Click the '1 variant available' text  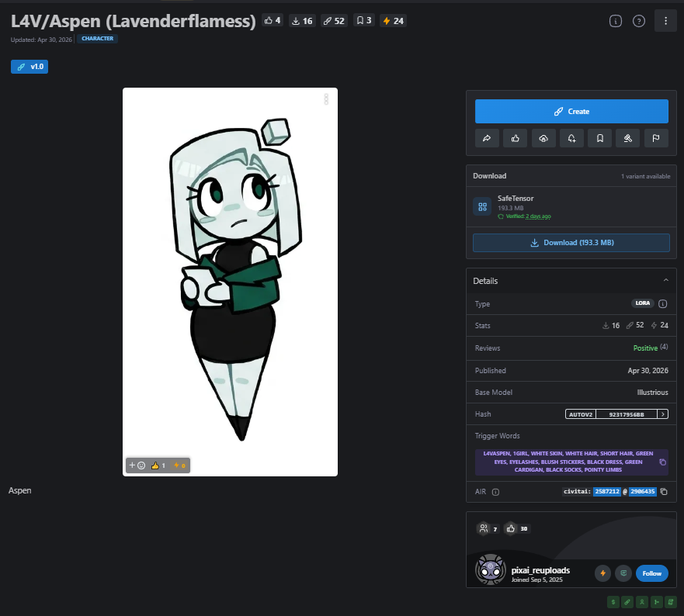click(646, 176)
